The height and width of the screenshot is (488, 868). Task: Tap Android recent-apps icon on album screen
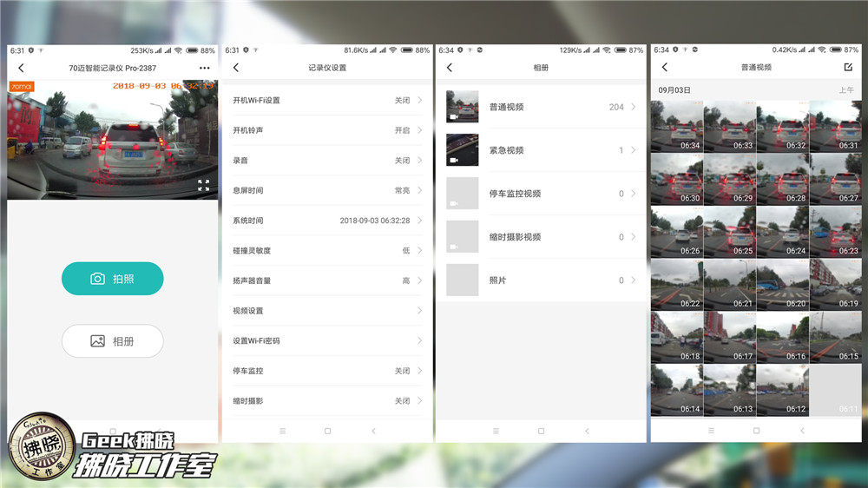[x=496, y=431]
